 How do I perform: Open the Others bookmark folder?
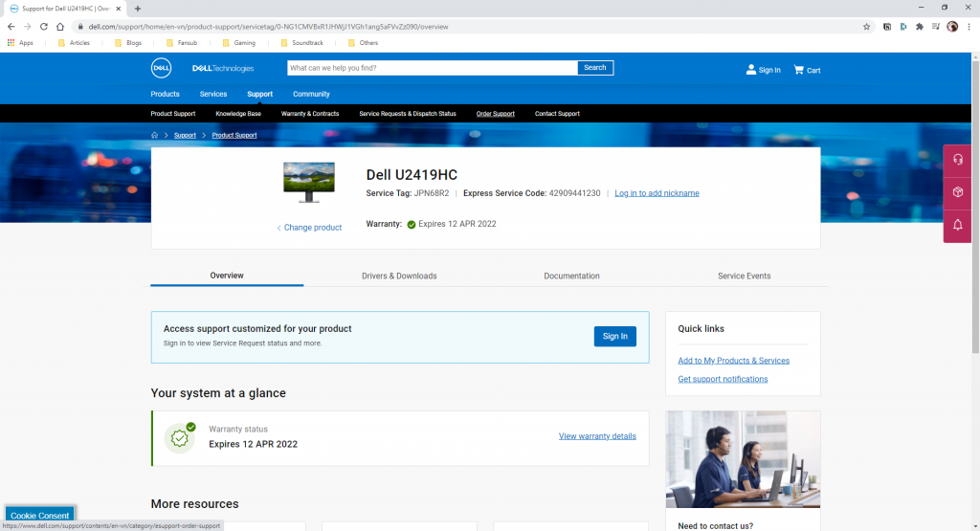pyautogui.click(x=363, y=43)
